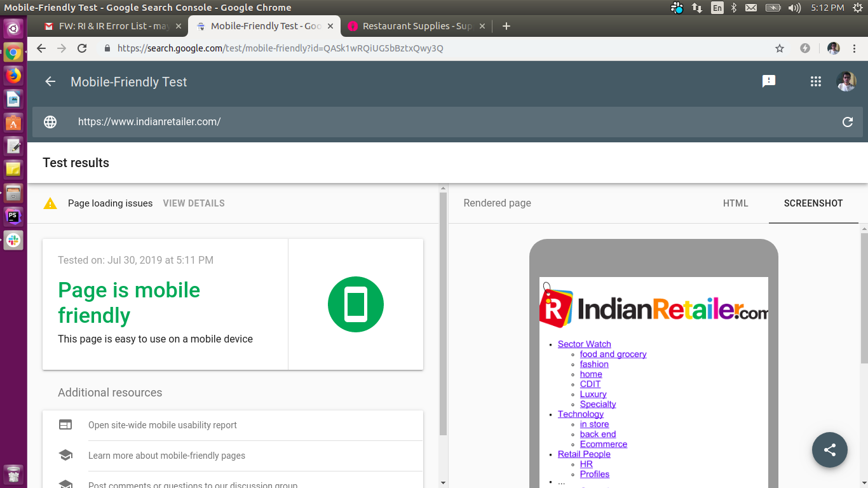The height and width of the screenshot is (488, 868).
Task: Open Learn more about mobile-friendly pages
Action: [x=166, y=456]
